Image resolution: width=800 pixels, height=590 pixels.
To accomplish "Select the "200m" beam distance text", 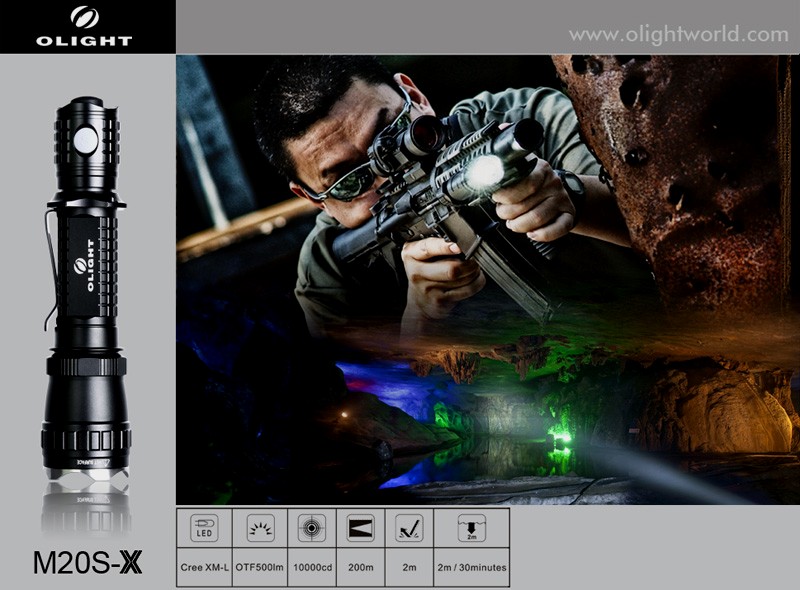I will (x=361, y=567).
